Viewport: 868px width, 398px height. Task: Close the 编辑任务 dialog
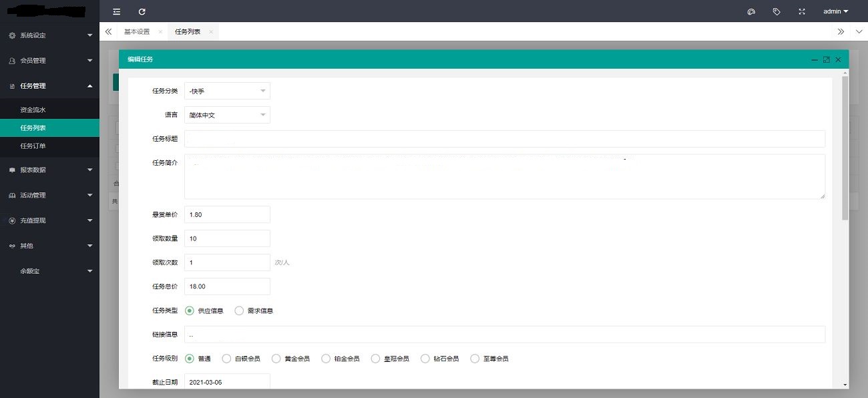pyautogui.click(x=838, y=59)
